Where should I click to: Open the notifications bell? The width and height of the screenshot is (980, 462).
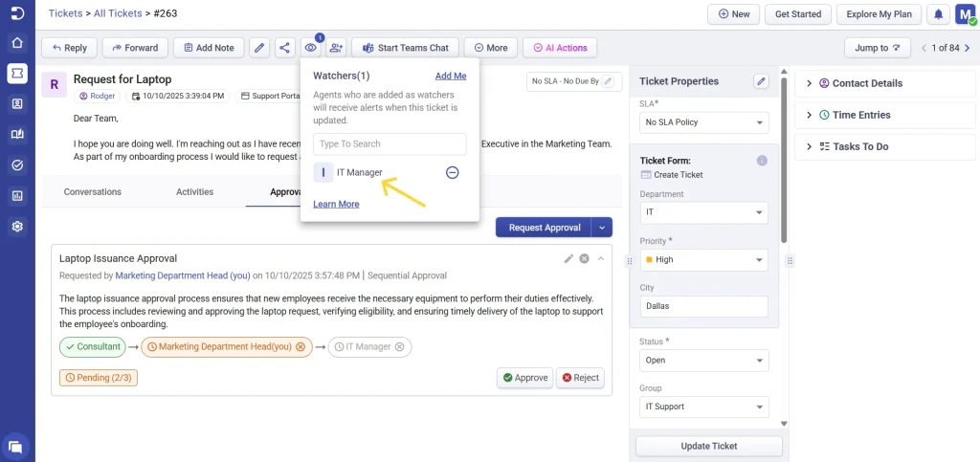tap(938, 14)
